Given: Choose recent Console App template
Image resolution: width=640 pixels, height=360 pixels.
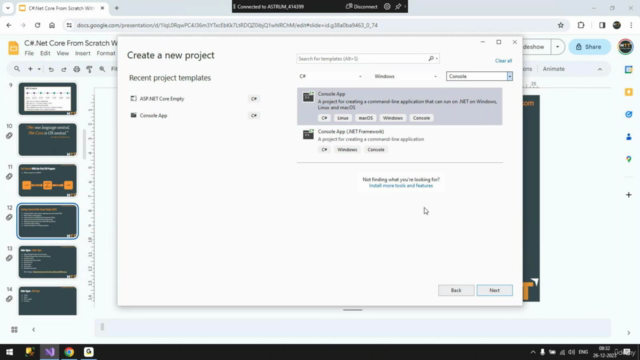Looking at the screenshot, I should 194,116.
